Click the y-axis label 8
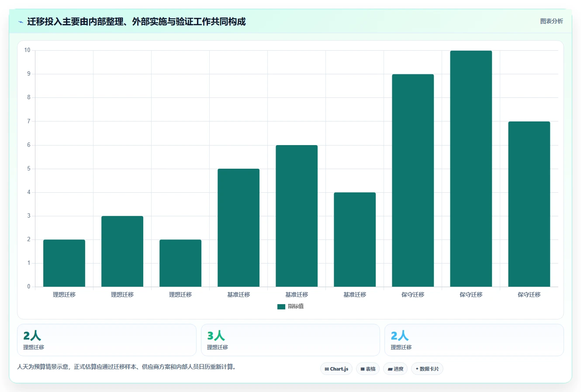Image resolution: width=581 pixels, height=392 pixels. [x=29, y=97]
